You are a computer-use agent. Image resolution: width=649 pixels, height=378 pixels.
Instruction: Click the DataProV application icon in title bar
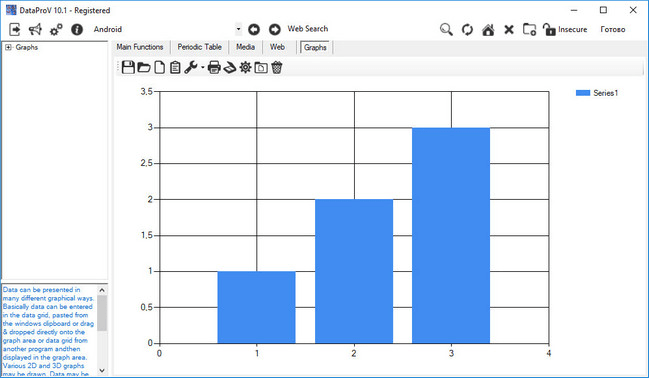click(x=11, y=10)
